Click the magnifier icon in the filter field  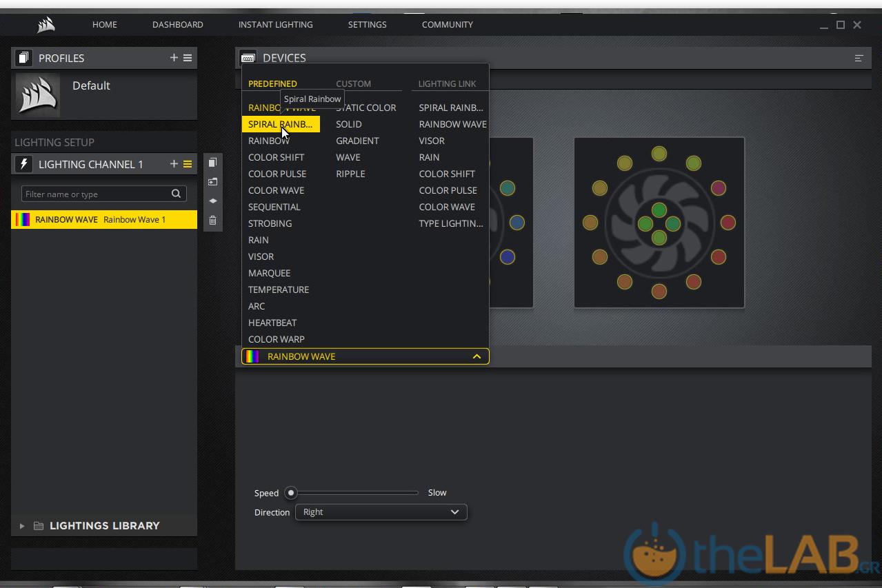[x=176, y=194]
